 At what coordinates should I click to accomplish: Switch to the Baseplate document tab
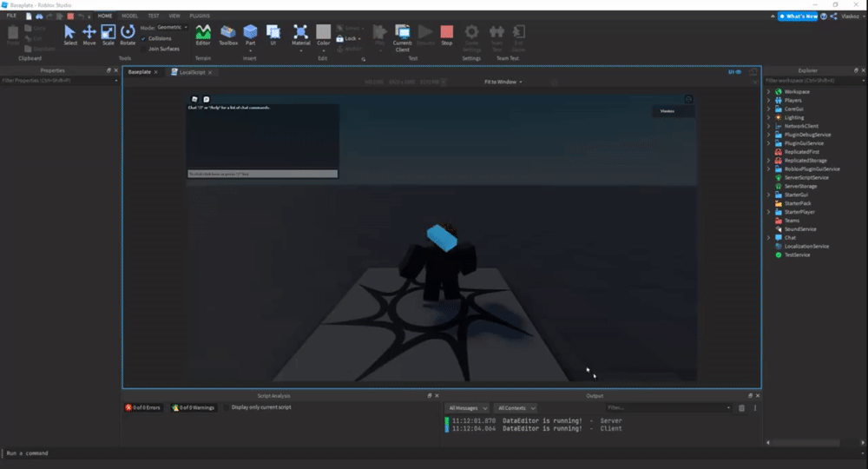coord(140,72)
